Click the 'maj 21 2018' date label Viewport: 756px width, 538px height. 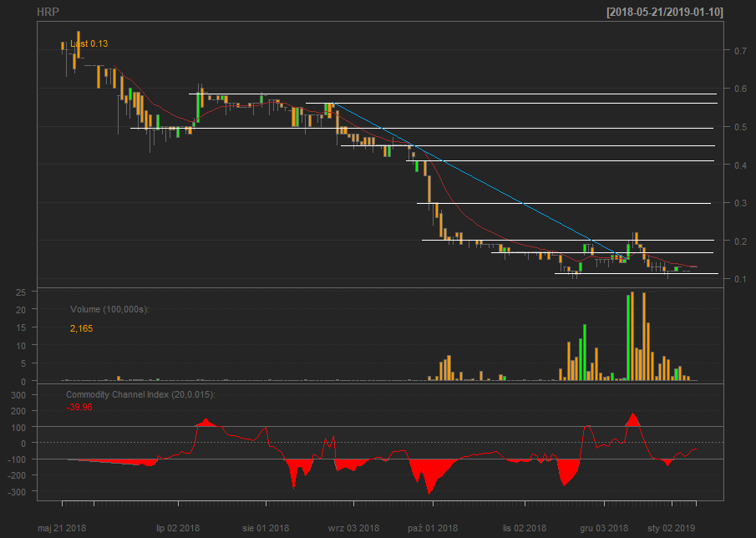(x=62, y=528)
